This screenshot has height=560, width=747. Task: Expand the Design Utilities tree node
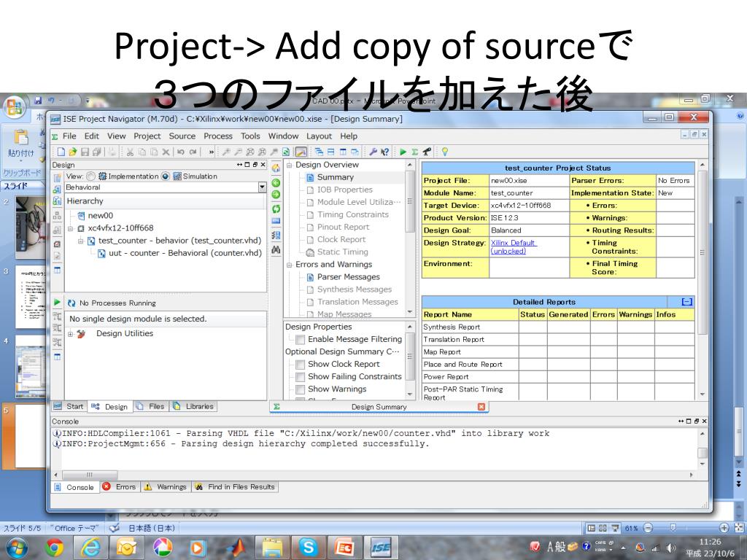tap(71, 334)
